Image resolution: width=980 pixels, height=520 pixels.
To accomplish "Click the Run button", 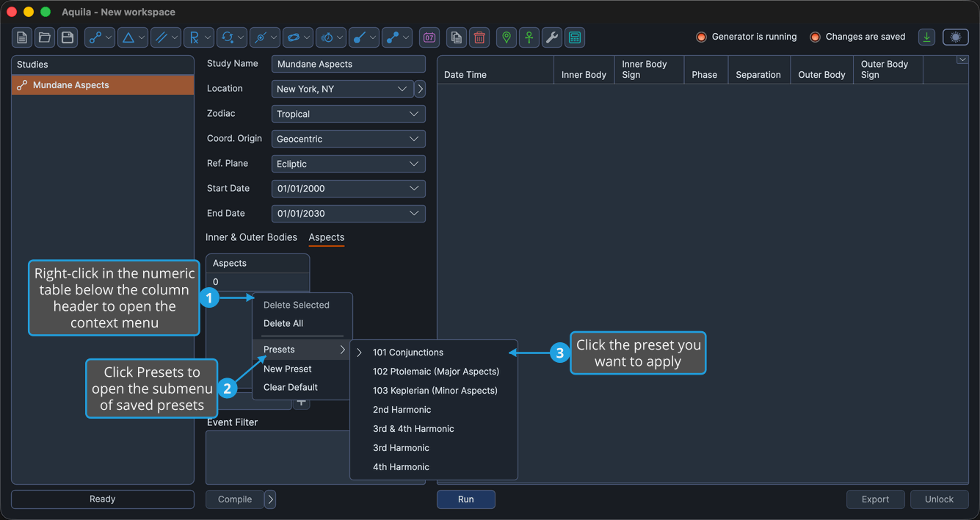I will [466, 499].
